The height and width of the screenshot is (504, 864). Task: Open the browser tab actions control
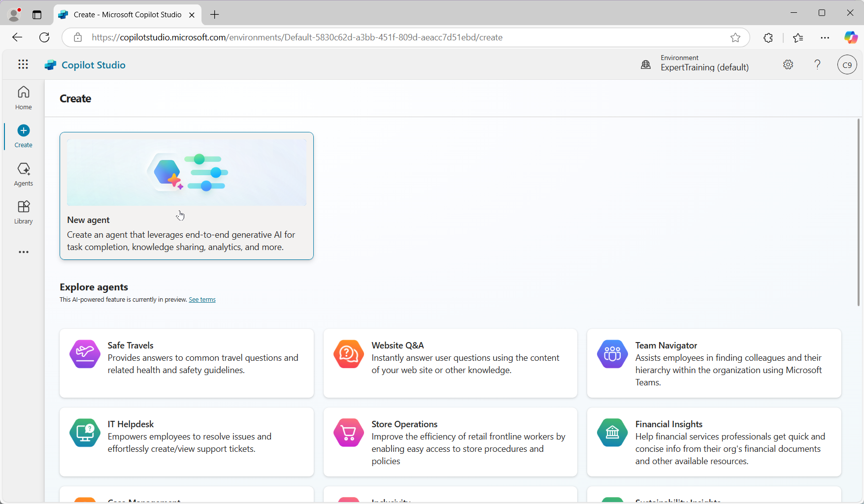[x=37, y=14]
